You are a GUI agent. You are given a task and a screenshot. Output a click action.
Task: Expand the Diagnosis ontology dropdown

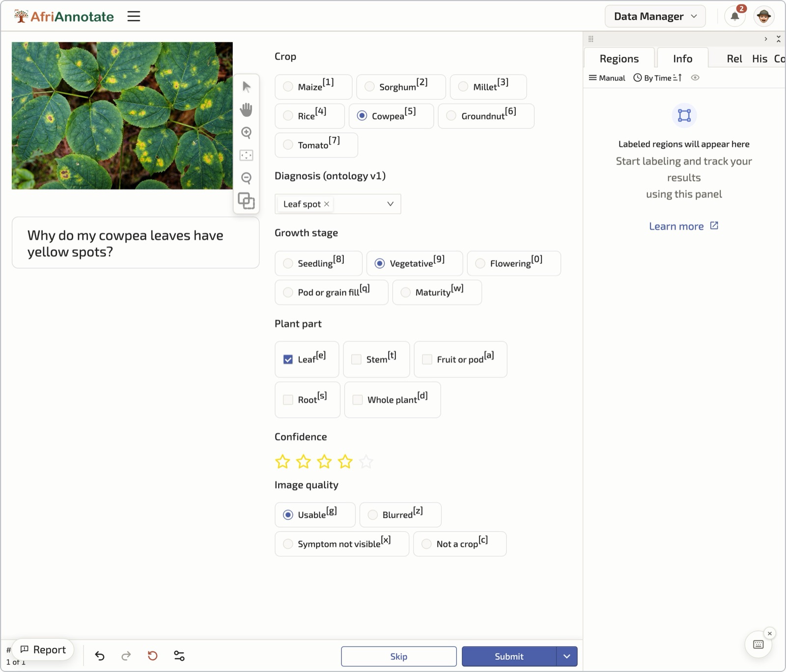coord(390,204)
